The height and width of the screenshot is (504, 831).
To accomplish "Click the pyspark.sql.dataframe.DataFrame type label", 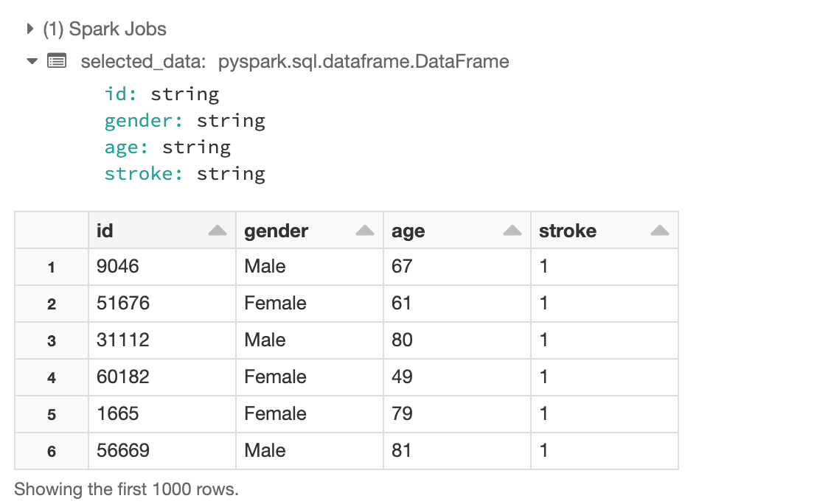I will (363, 61).
